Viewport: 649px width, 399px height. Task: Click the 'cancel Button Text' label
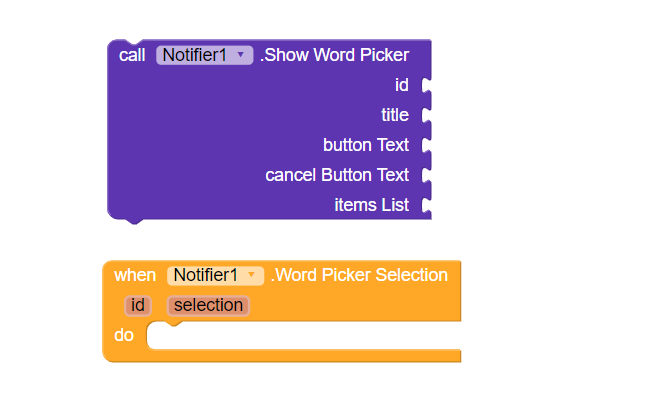[x=337, y=175]
